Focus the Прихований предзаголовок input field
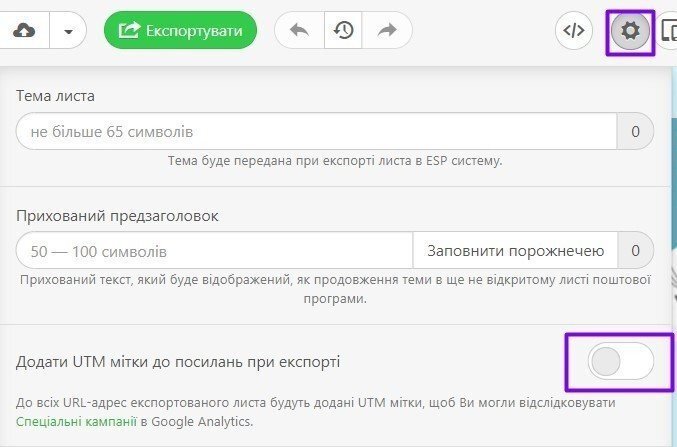This screenshot has width=677, height=447. pos(214,251)
